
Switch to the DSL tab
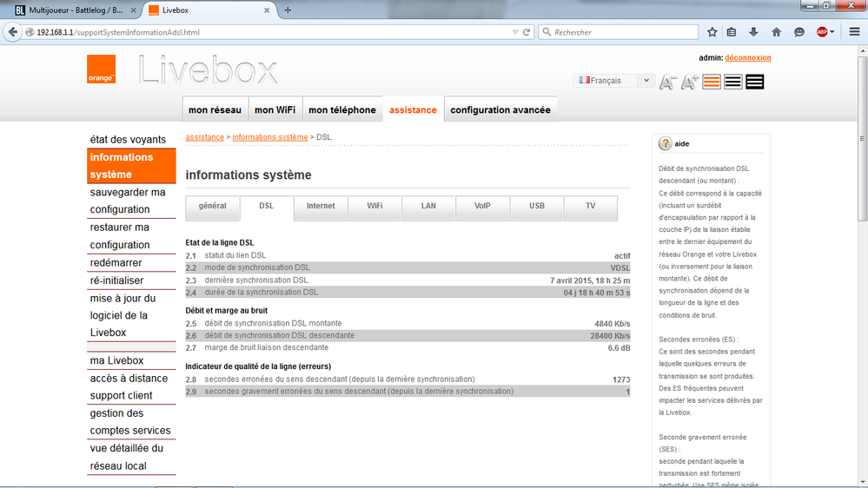(x=266, y=207)
